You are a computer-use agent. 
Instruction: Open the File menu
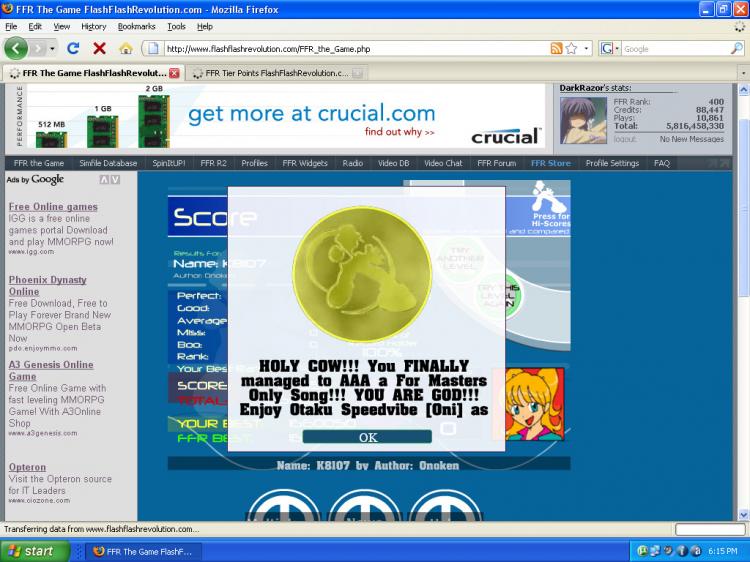[11, 26]
